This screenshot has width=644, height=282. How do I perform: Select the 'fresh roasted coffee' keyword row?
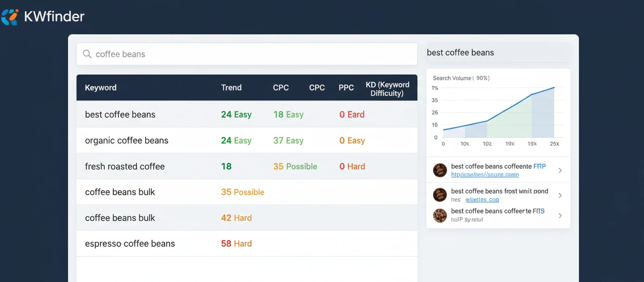(x=125, y=166)
